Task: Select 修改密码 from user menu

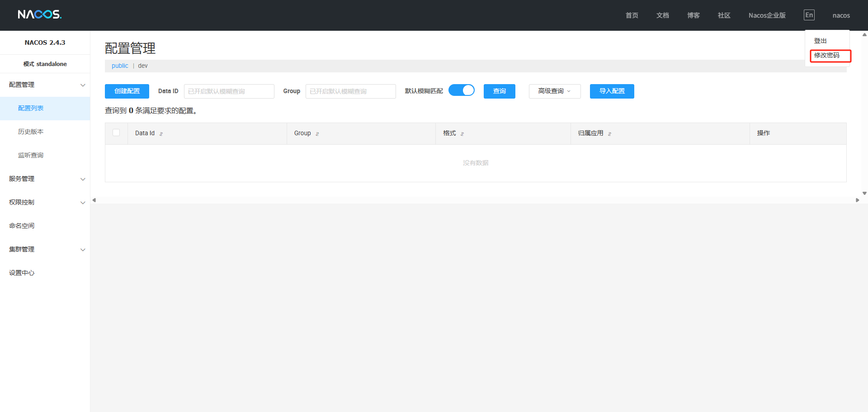Action: 827,55
